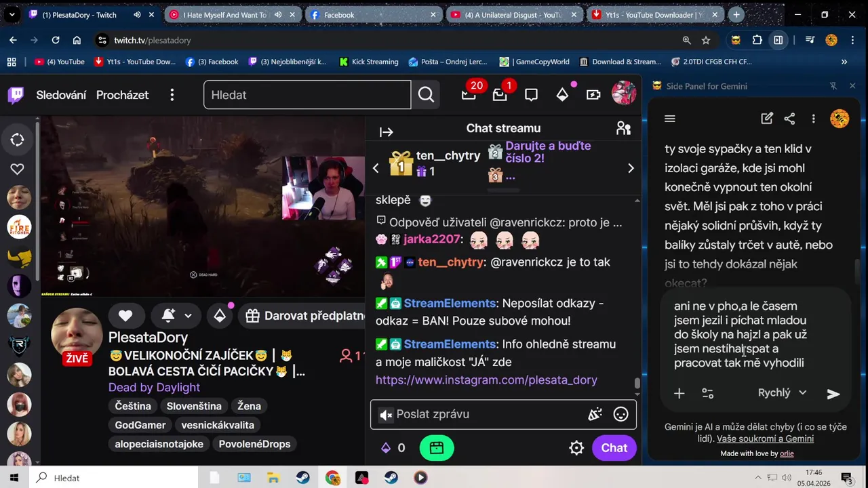Open Twitch user avatar menu
The height and width of the screenshot is (488, 868).
624,94
